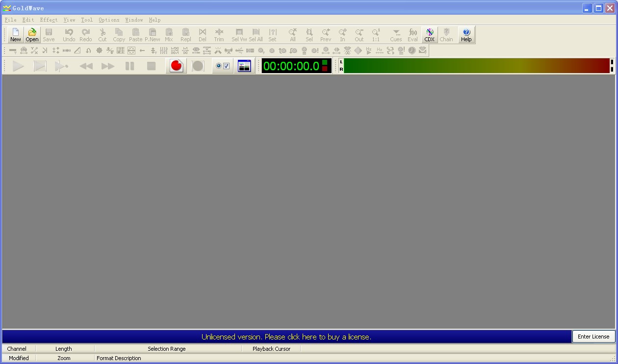Click the Stop playback button

[x=151, y=66]
